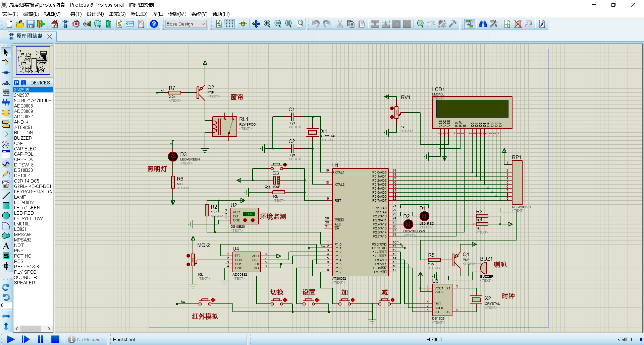Open 视图(V) menu
Image resolution: width=644 pixels, height=345 pixels.
[x=52, y=14]
